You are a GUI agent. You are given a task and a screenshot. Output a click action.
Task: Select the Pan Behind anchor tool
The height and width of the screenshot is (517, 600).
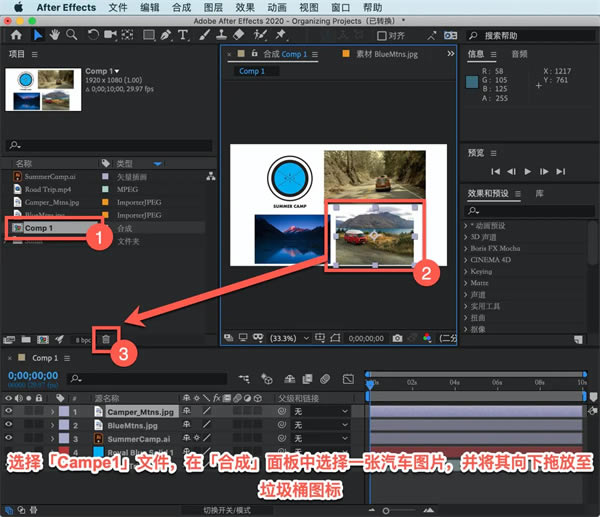click(127, 35)
